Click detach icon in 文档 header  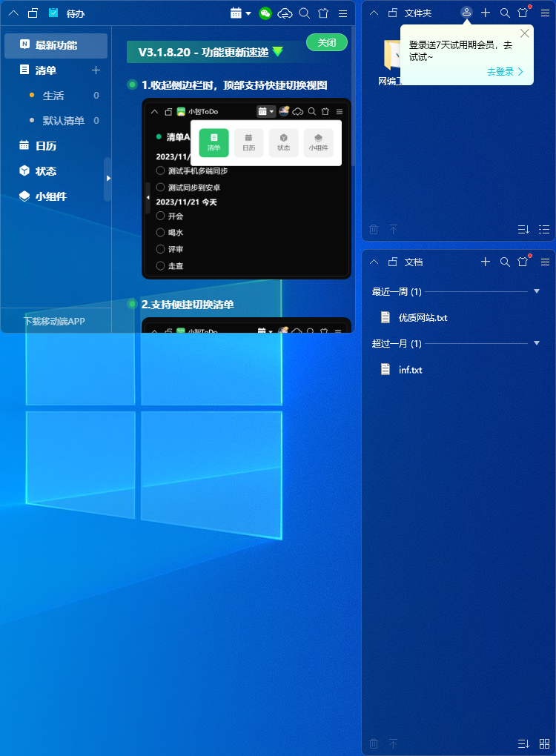point(393,262)
